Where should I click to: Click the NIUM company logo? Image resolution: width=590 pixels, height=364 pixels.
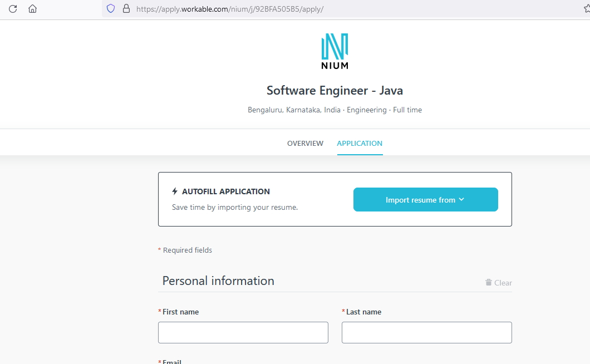coord(335,51)
